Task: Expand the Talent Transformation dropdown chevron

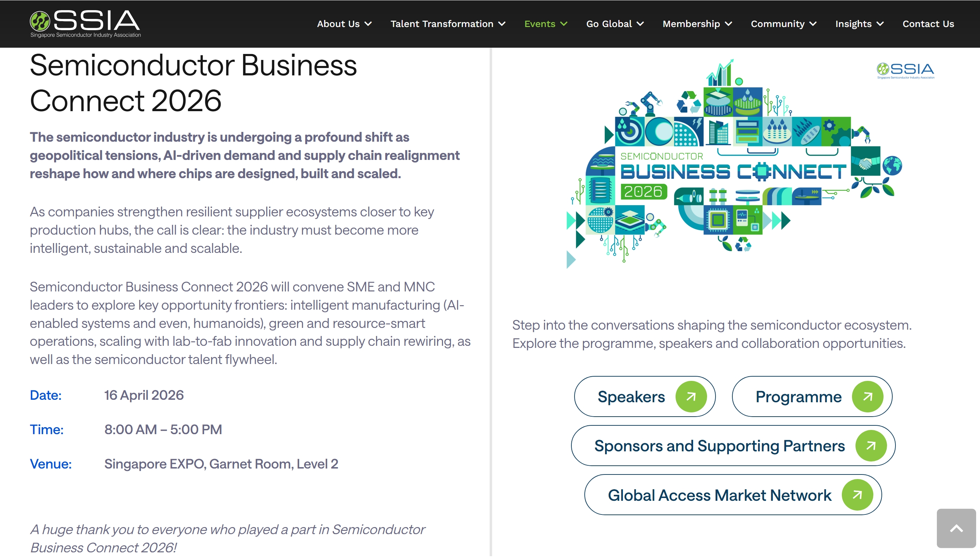Action: [x=502, y=24]
